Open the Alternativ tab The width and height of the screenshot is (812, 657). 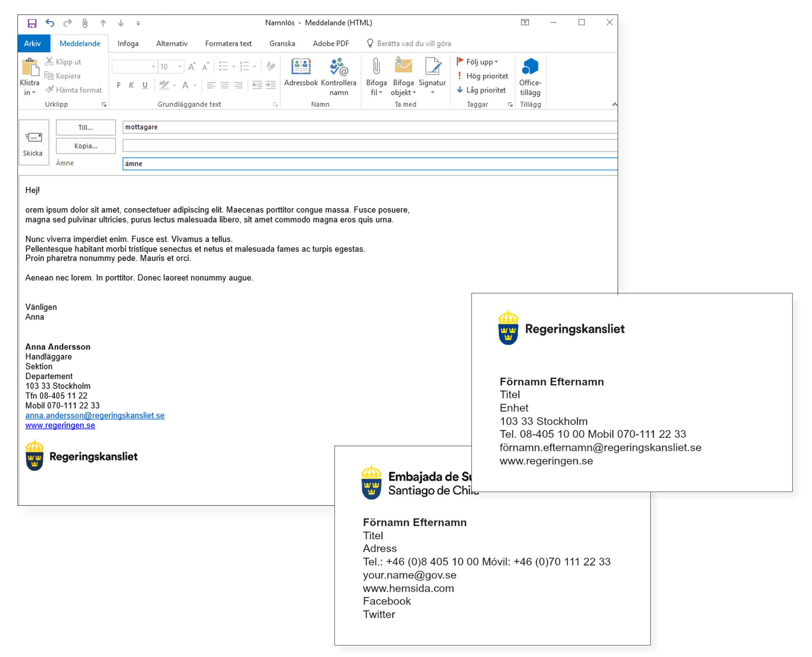point(172,44)
